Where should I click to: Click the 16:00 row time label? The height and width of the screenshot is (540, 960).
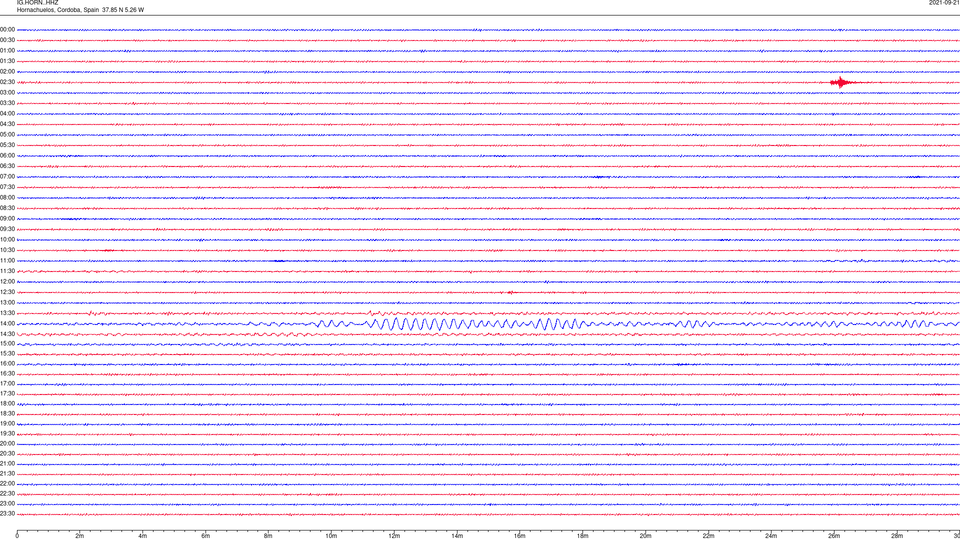pyautogui.click(x=7, y=364)
